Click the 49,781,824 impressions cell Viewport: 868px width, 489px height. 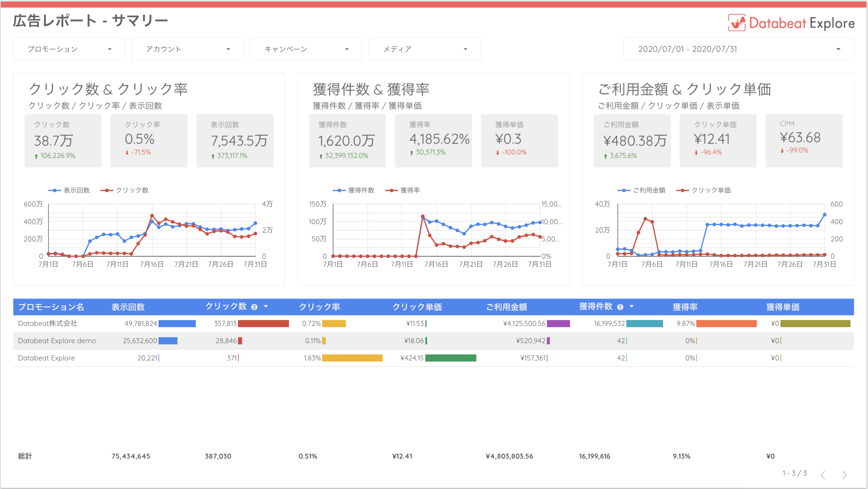[140, 324]
